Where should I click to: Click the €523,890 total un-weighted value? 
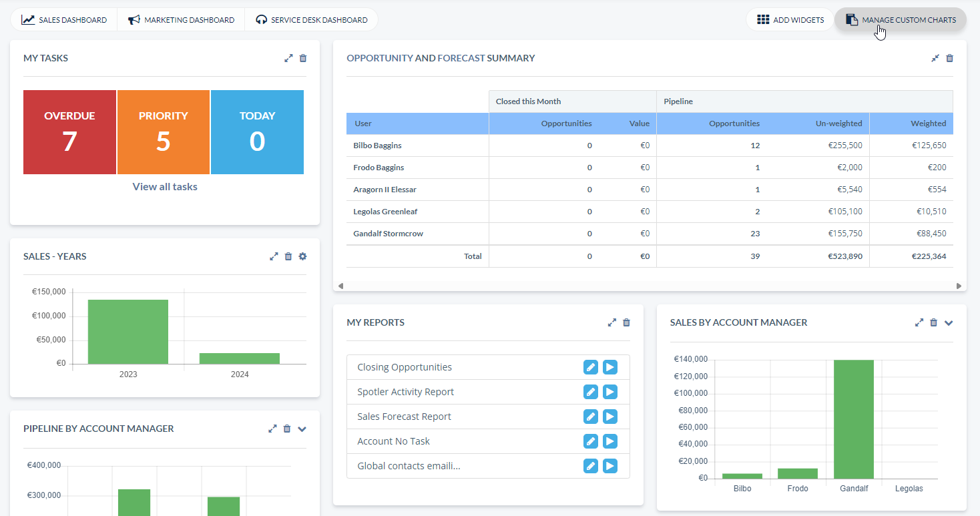coord(845,256)
